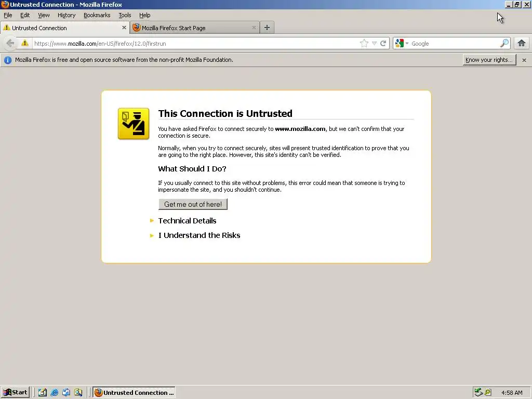Image resolution: width=532 pixels, height=399 pixels.
Task: Click the yellow passport officer warning icon
Action: tap(134, 124)
